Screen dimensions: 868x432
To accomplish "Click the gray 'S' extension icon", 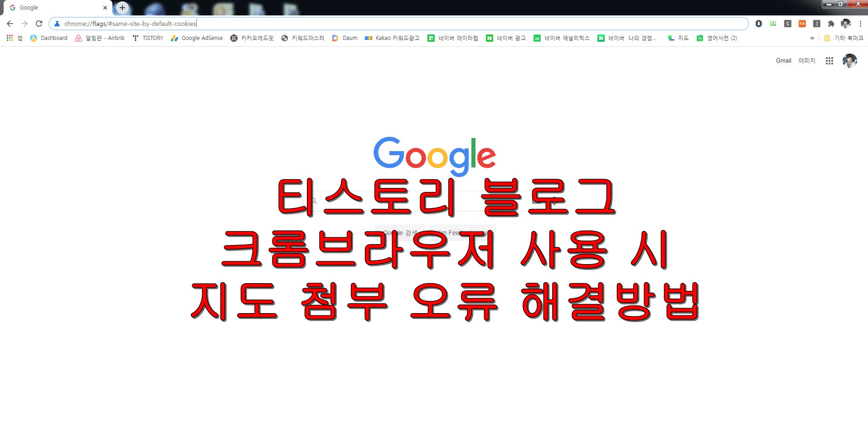I will pos(788,24).
